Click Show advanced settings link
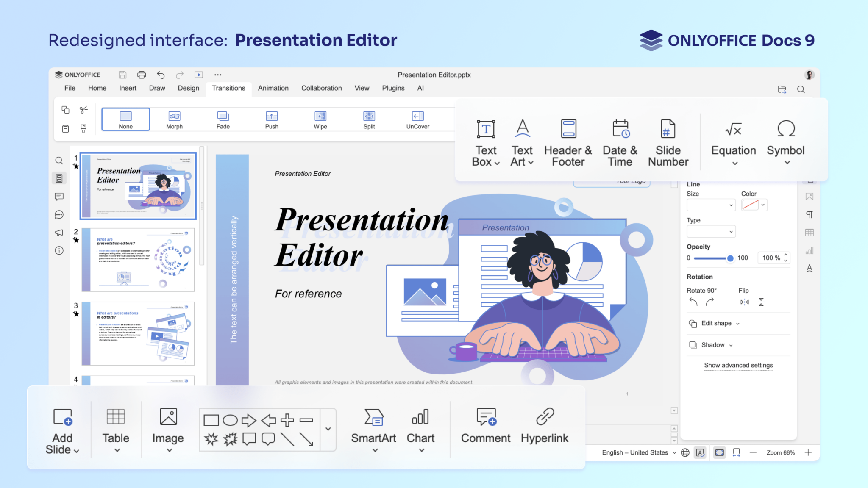868x488 pixels. pos(738,365)
